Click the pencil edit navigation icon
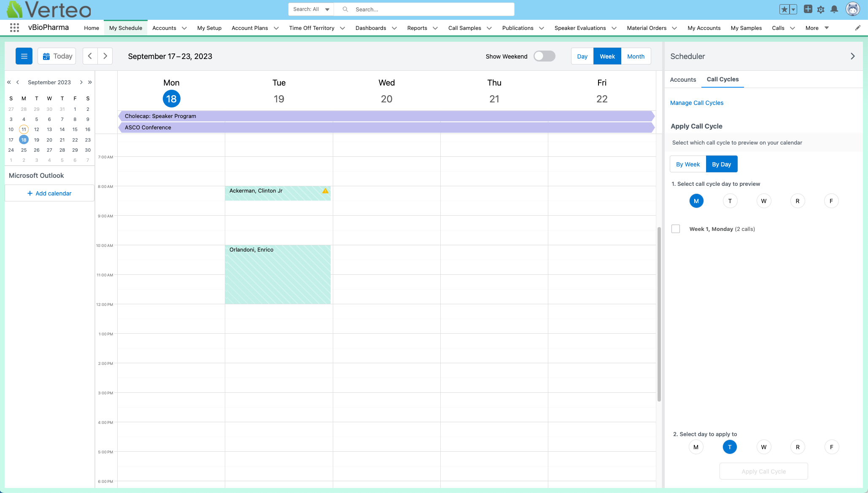Viewport: 868px width, 493px height. [857, 28]
